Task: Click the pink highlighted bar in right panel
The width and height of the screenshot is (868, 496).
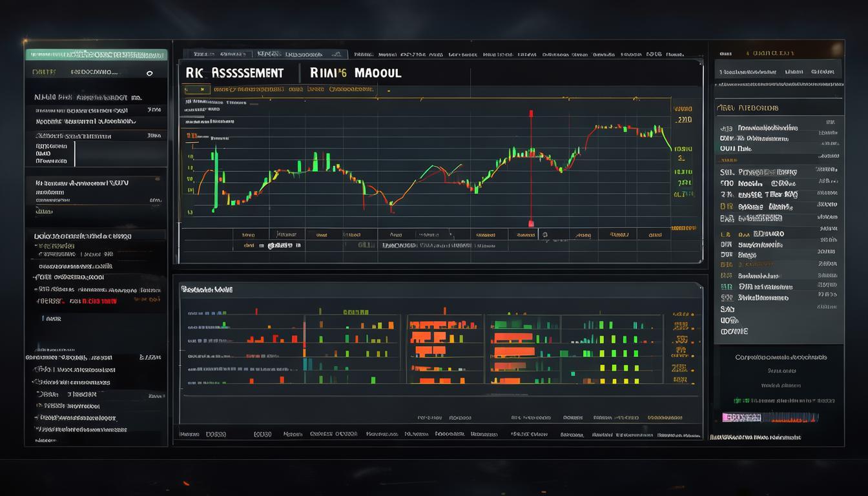Action: [741, 418]
